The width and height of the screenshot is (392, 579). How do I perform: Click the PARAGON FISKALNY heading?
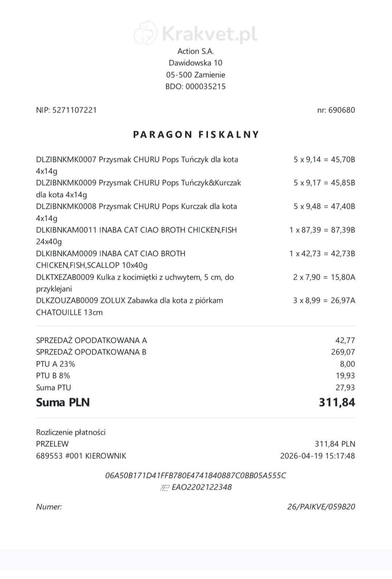point(196,134)
